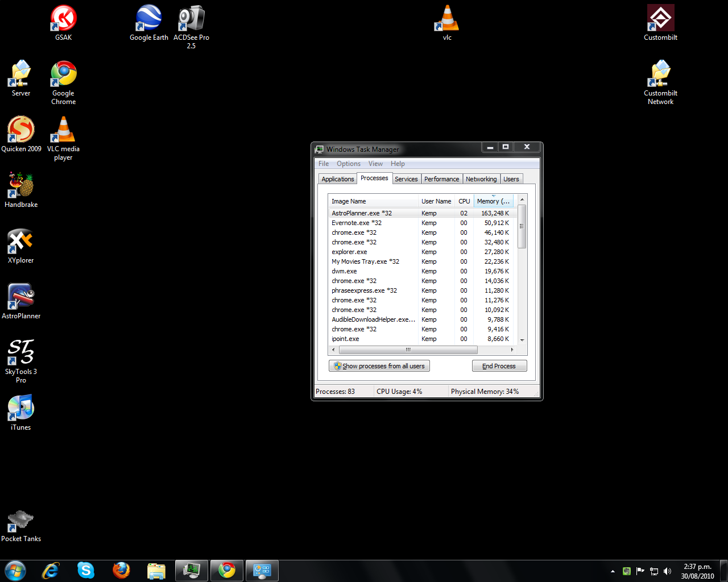Launch Internet Explorer from the taskbar
The image size is (728, 582).
51,570
